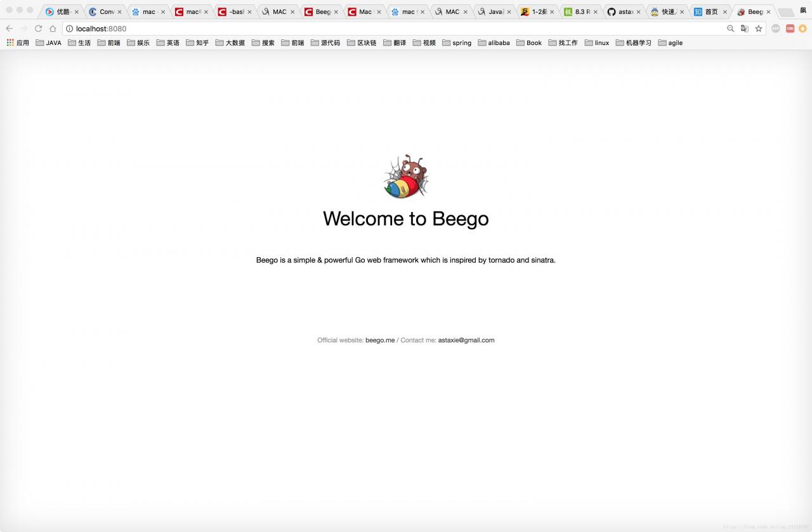
Task: Switch to the 快速 tab
Action: (x=669, y=11)
